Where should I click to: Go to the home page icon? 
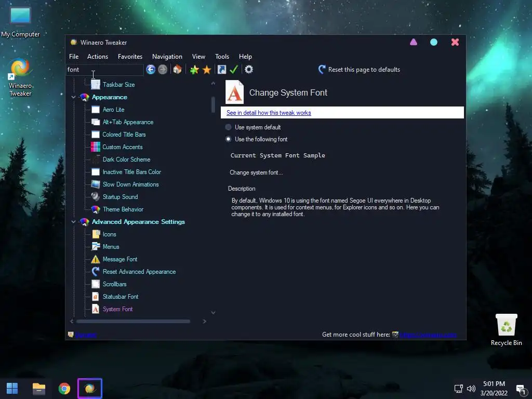click(x=178, y=70)
